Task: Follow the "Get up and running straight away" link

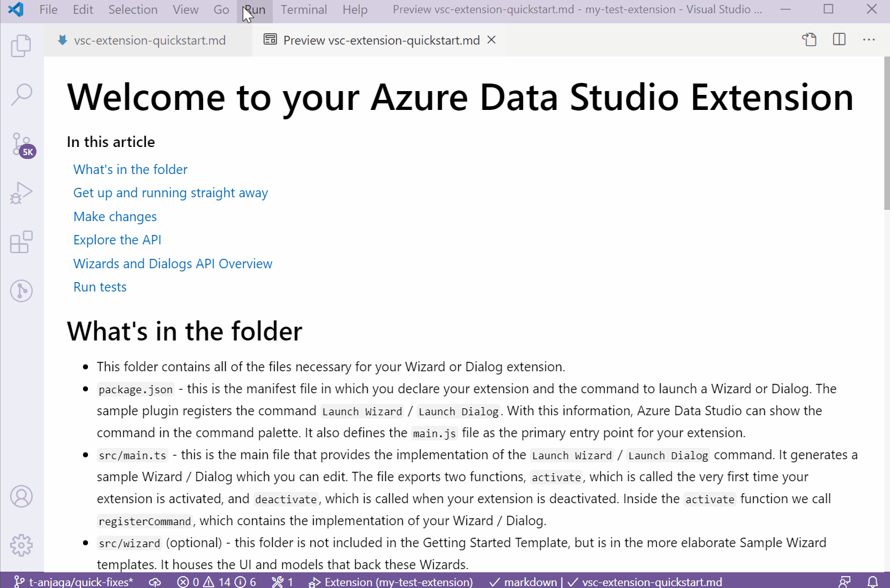Action: pyautogui.click(x=170, y=193)
